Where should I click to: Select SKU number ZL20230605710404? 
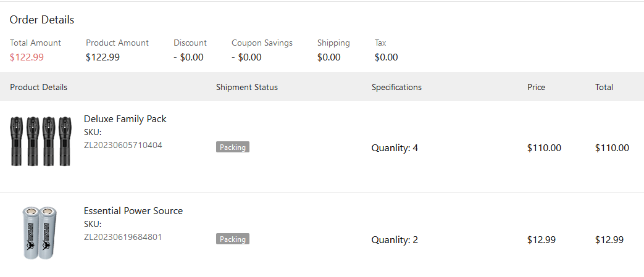(123, 145)
